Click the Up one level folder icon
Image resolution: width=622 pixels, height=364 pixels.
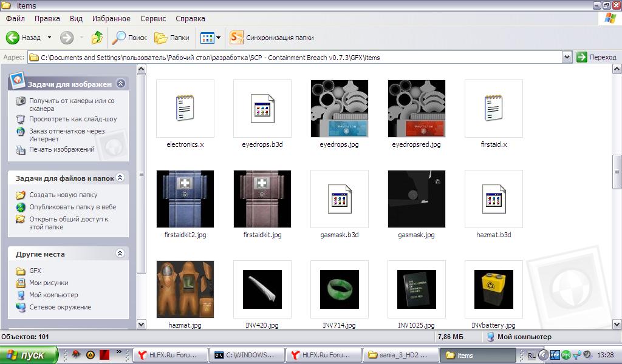pyautogui.click(x=97, y=38)
